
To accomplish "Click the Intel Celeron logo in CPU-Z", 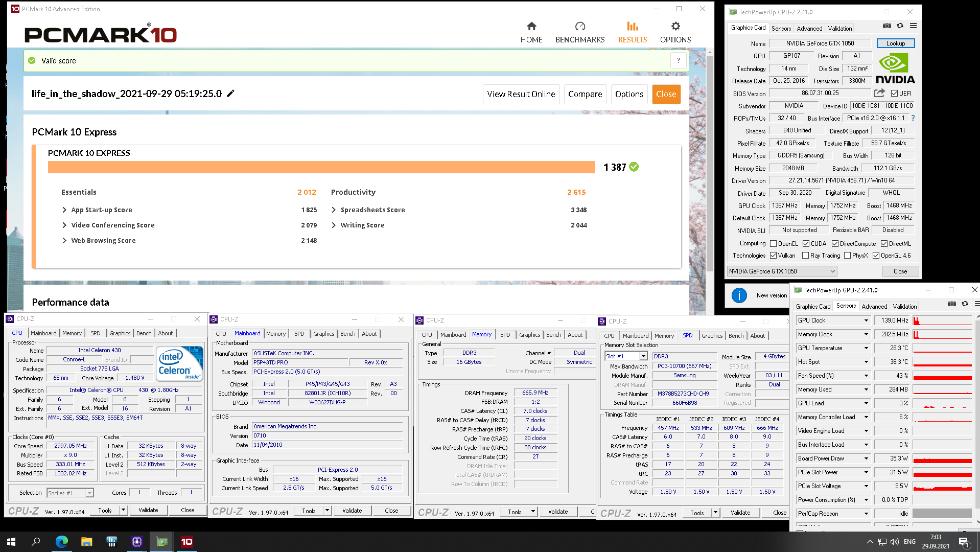I will 179,363.
